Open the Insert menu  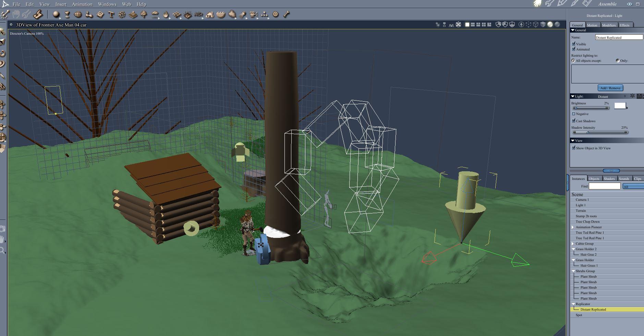(61, 4)
